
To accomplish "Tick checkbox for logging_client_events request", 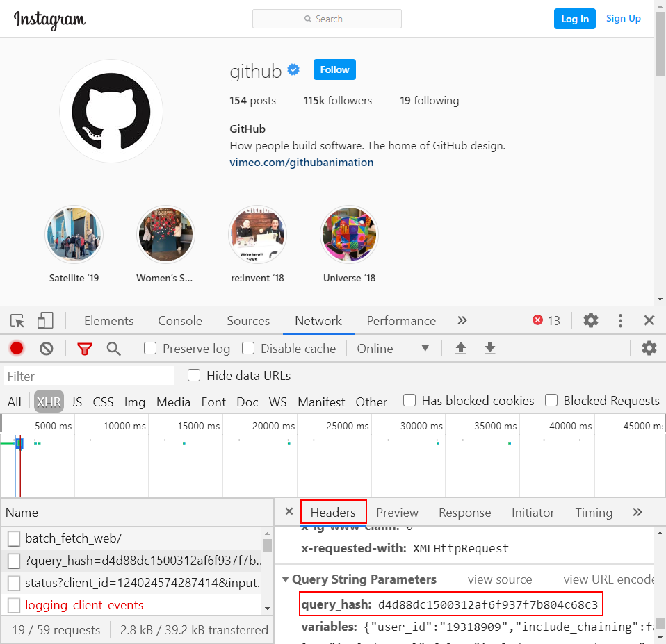I will click(x=14, y=605).
